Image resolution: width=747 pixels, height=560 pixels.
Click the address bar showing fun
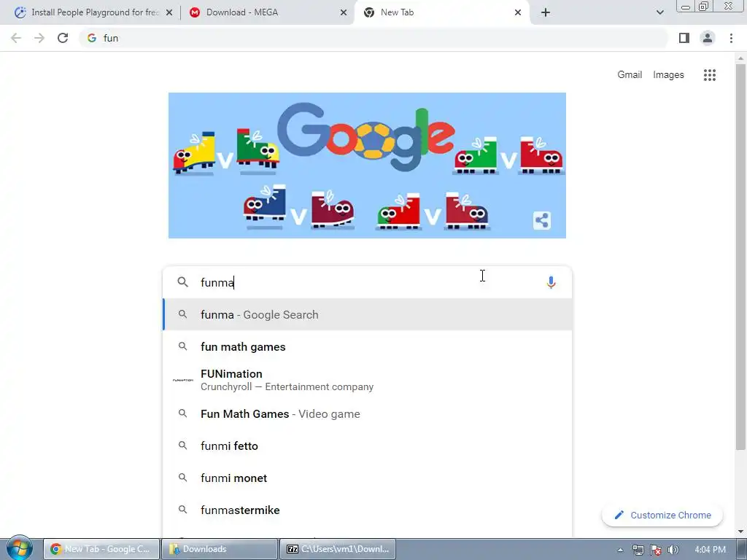(x=374, y=38)
